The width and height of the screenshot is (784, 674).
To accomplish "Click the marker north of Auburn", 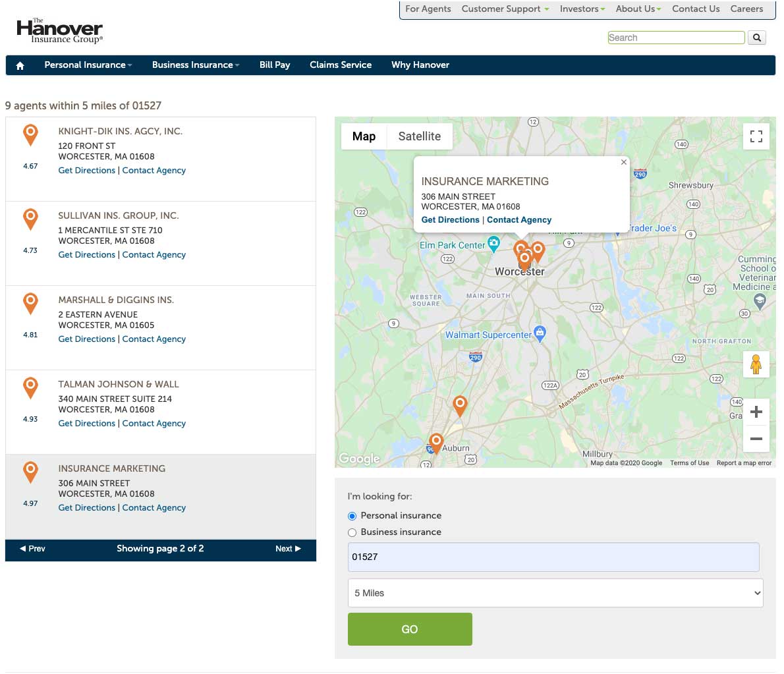I will (460, 405).
